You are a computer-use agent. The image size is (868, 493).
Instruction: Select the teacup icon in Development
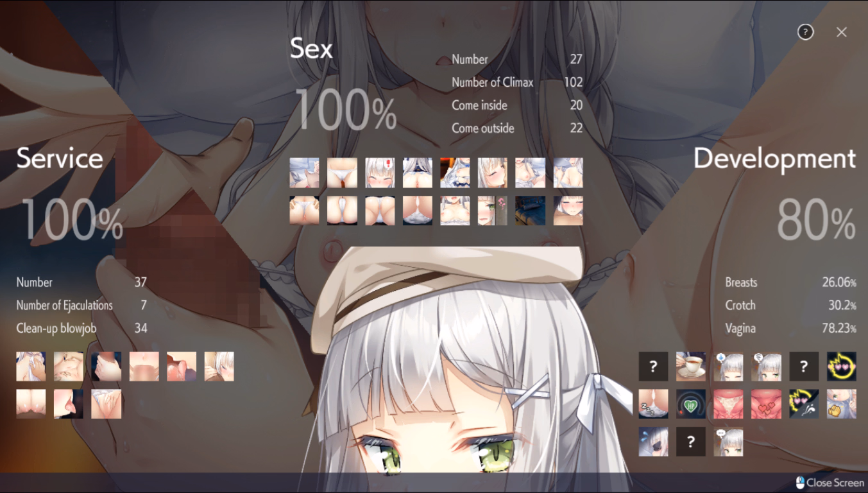[691, 367]
